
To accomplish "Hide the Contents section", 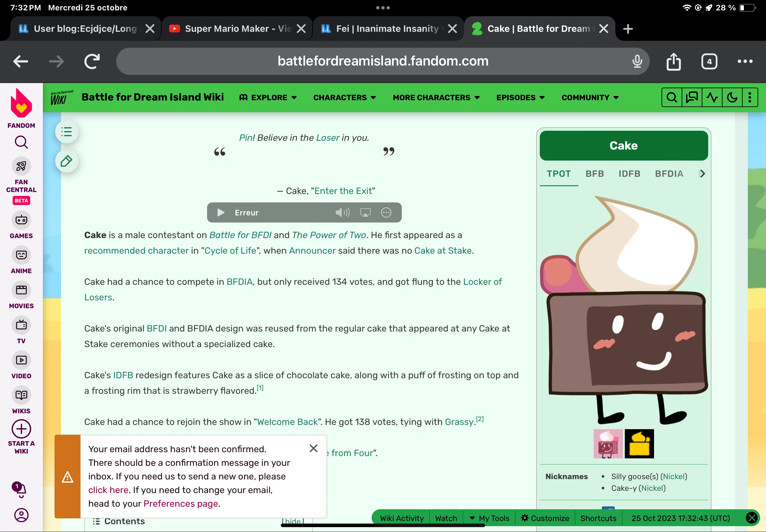I will 292,521.
